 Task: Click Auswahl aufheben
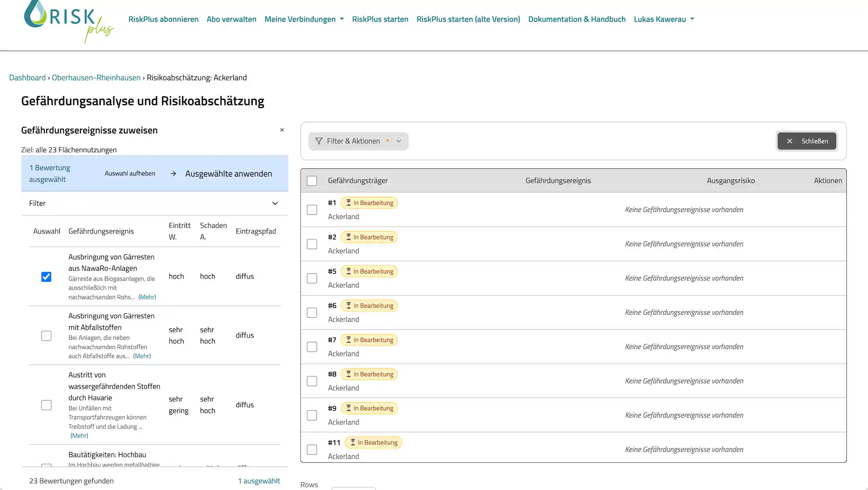point(130,174)
